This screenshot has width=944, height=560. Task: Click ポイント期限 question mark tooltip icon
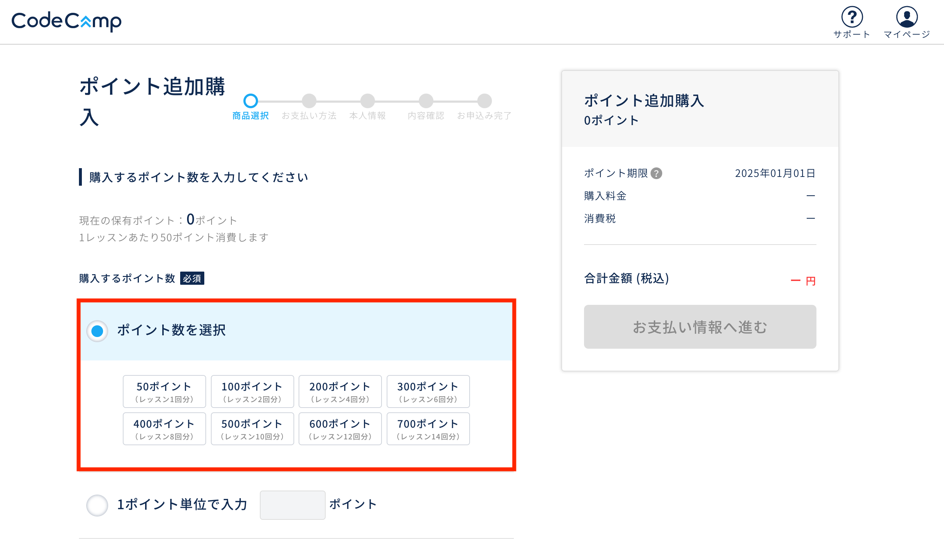(x=656, y=173)
